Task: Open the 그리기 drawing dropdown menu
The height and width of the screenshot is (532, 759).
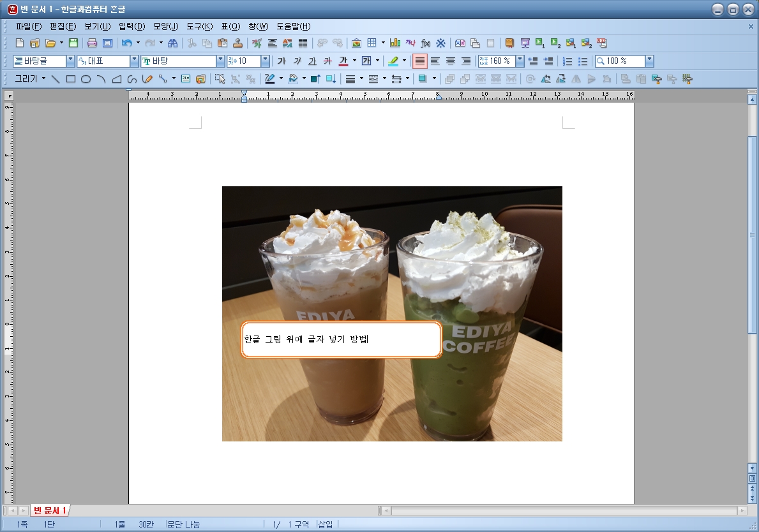Action: click(x=29, y=79)
